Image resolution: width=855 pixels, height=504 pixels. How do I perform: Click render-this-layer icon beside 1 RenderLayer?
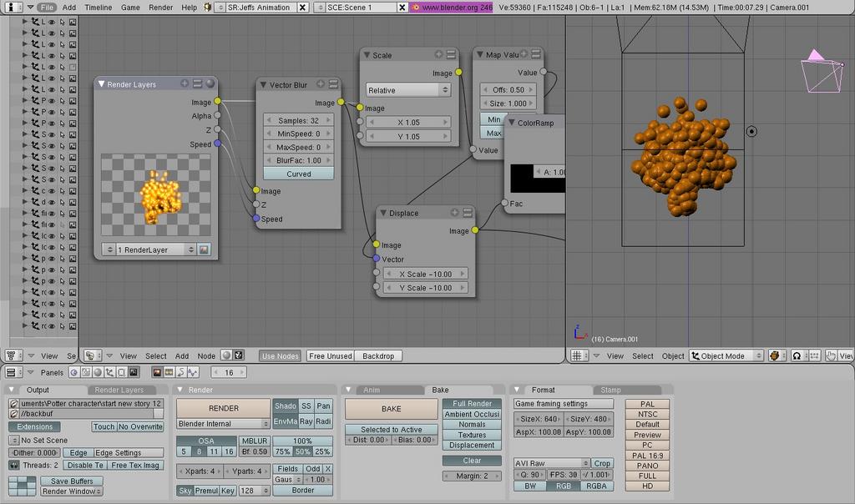tap(204, 249)
